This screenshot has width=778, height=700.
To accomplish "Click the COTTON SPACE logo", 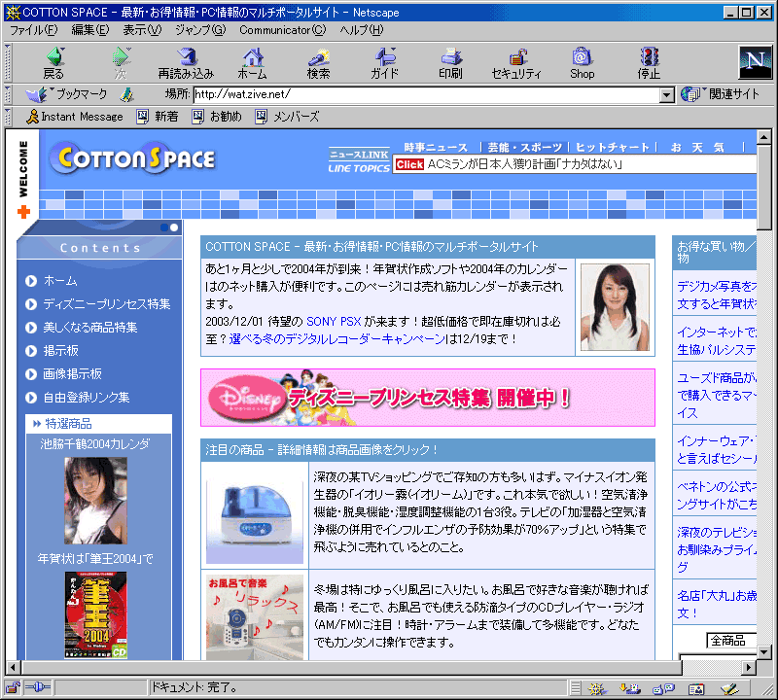I will [133, 158].
